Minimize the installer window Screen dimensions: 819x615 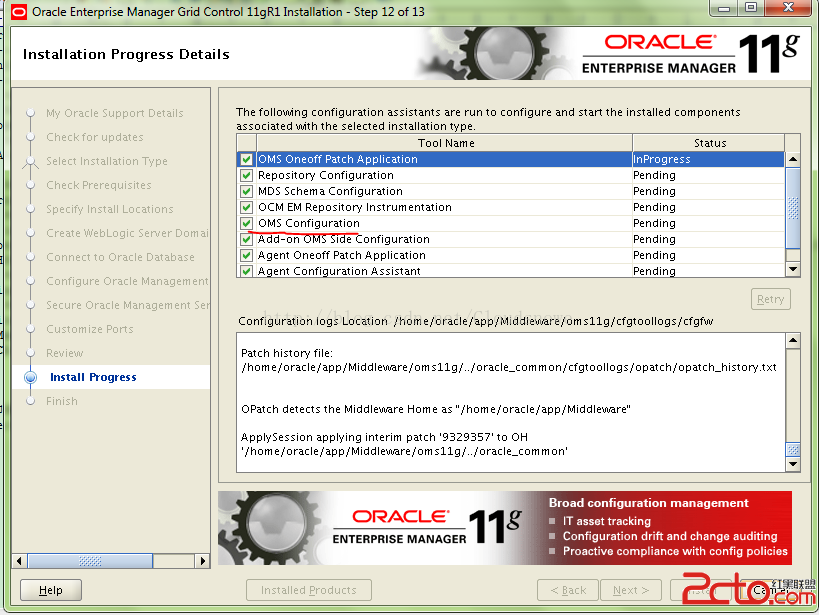[724, 8]
